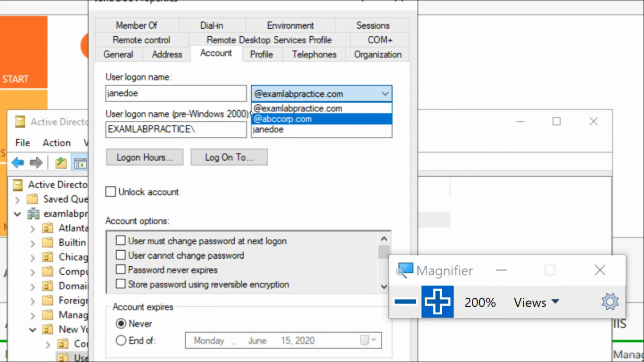Expand the Computers tree node
This screenshot has width=644, height=362.
pos(33,272)
